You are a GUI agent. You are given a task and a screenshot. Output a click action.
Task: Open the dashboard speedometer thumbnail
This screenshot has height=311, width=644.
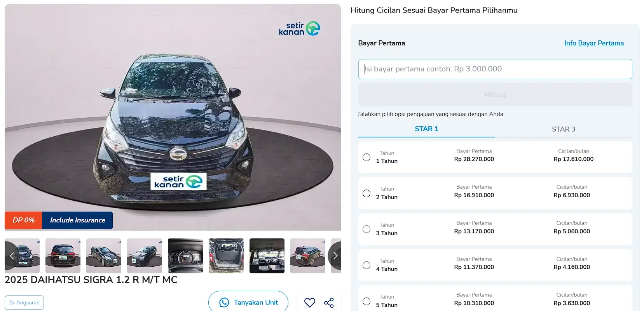[x=185, y=256]
